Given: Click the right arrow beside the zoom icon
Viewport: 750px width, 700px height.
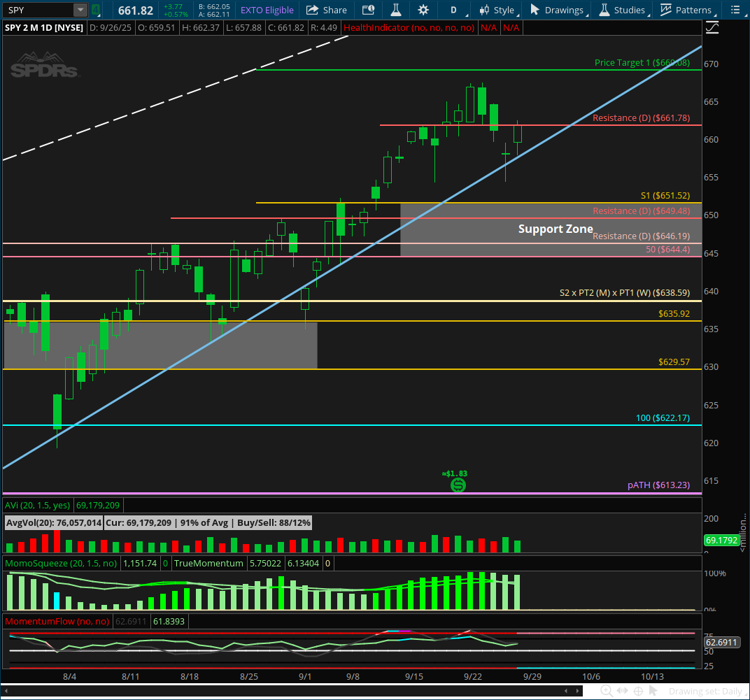Looking at the screenshot, I should pyautogui.click(x=577, y=691).
